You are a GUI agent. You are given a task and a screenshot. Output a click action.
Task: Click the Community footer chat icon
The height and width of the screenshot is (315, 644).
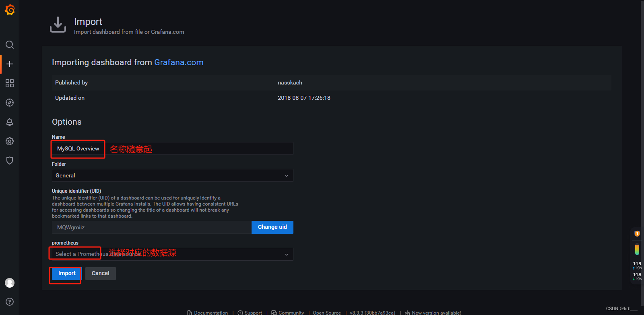pyautogui.click(x=274, y=313)
